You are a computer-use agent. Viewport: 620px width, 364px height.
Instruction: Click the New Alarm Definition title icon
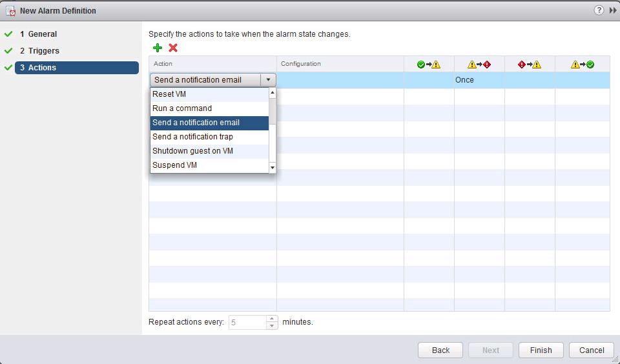click(11, 11)
